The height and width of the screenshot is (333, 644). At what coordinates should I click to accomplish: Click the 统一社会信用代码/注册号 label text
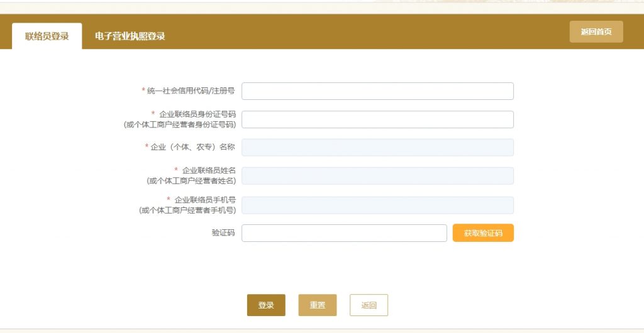(x=191, y=90)
